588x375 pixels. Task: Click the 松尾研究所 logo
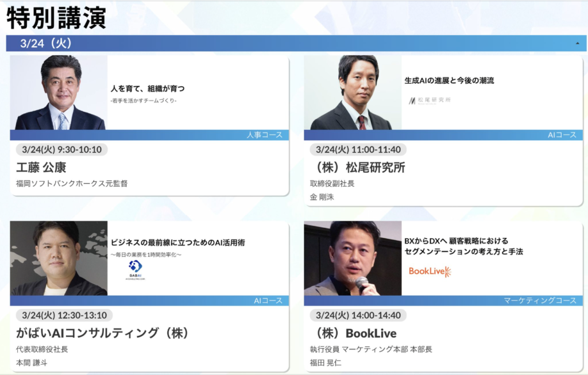[x=430, y=100]
